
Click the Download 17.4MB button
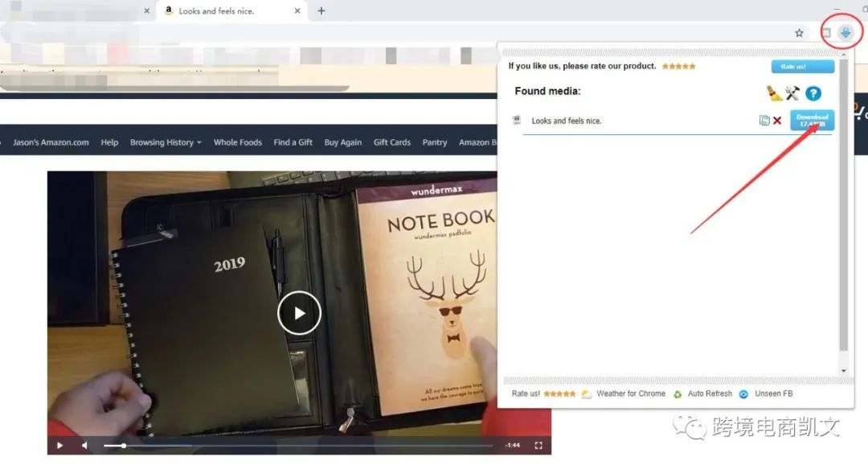click(813, 119)
